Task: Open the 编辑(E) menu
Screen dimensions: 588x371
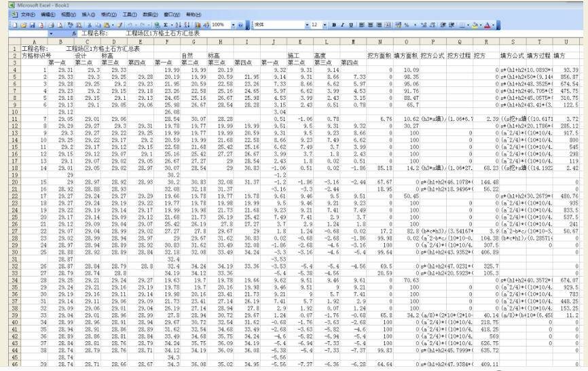Action: click(x=48, y=15)
